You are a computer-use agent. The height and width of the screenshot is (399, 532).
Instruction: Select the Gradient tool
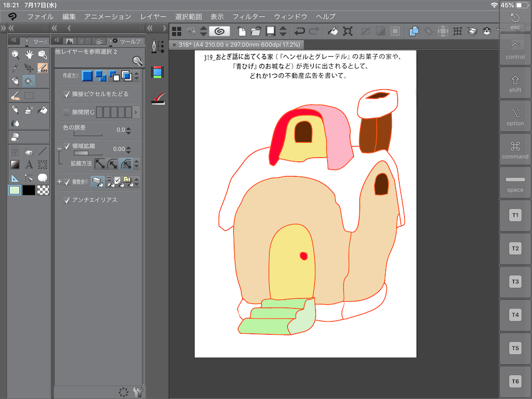coord(15,165)
